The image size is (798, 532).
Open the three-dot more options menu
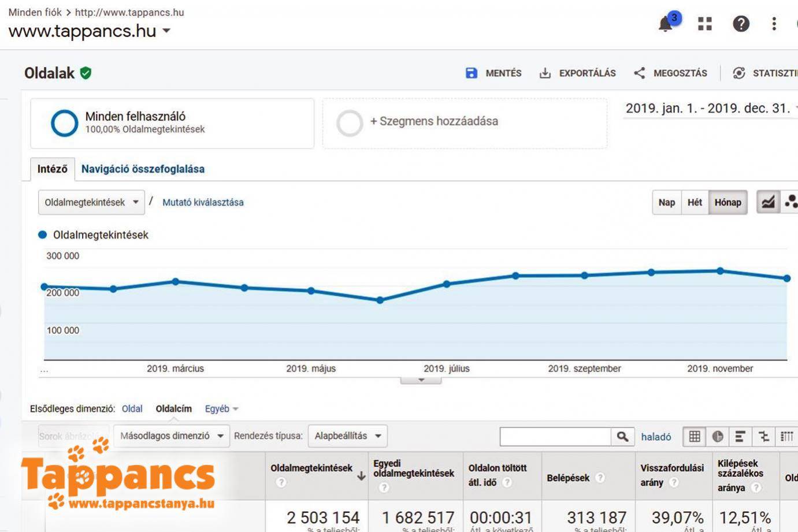click(x=774, y=24)
